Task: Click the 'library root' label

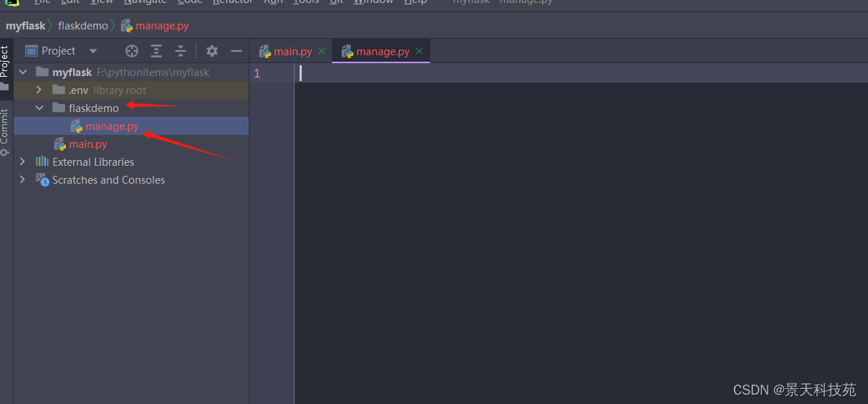Action: 120,90
